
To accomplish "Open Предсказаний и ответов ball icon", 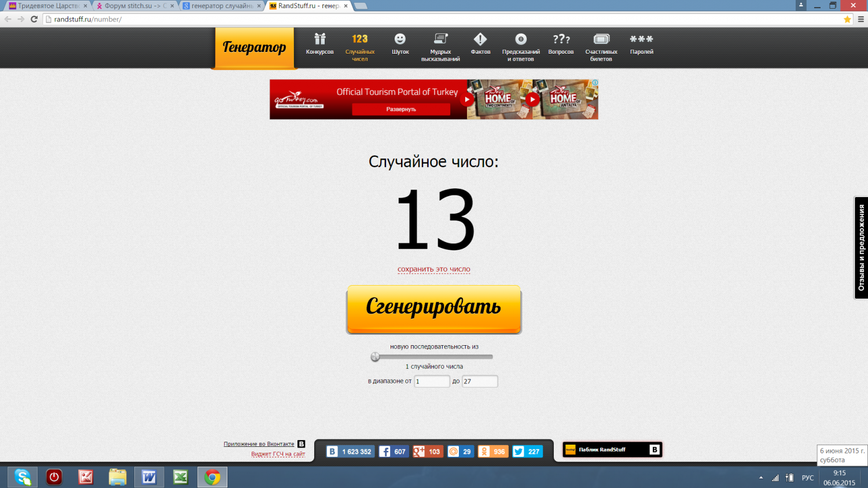I will [521, 39].
